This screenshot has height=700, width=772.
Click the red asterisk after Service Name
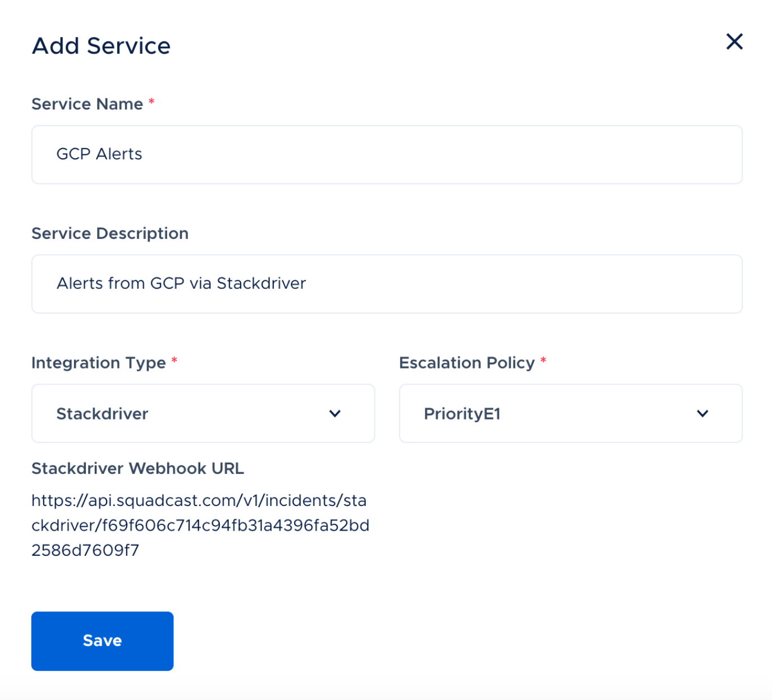coord(151,102)
